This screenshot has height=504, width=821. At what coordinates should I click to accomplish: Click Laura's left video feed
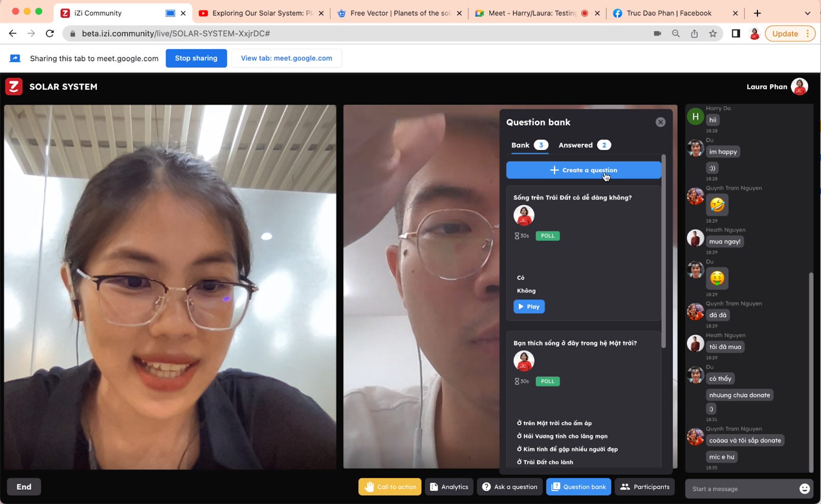click(x=170, y=287)
